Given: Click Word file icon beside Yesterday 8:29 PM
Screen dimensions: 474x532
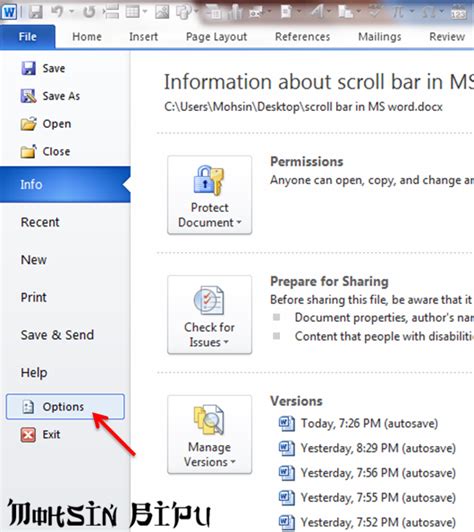Looking at the screenshot, I should (x=287, y=448).
